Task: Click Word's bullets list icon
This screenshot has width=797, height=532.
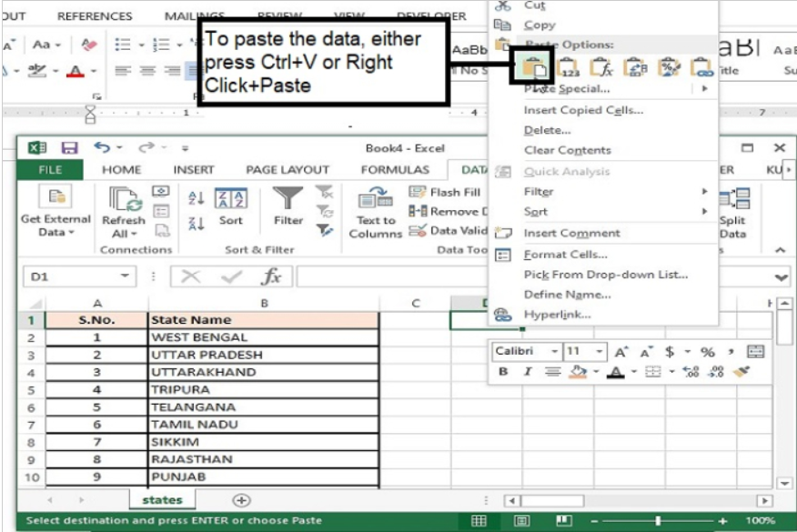Action: pos(123,45)
